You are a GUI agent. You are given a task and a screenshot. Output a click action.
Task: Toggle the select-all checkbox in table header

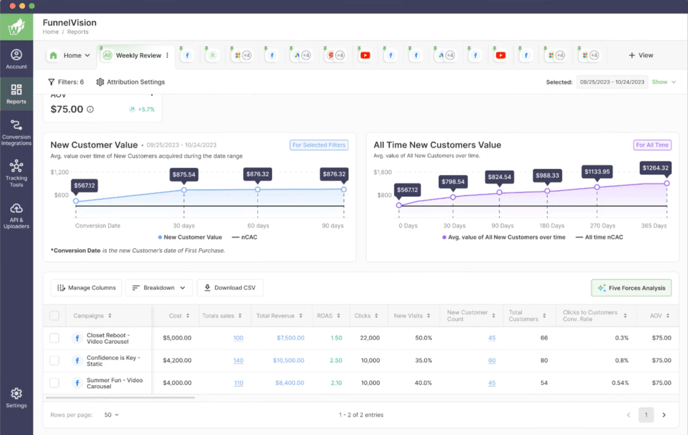54,316
